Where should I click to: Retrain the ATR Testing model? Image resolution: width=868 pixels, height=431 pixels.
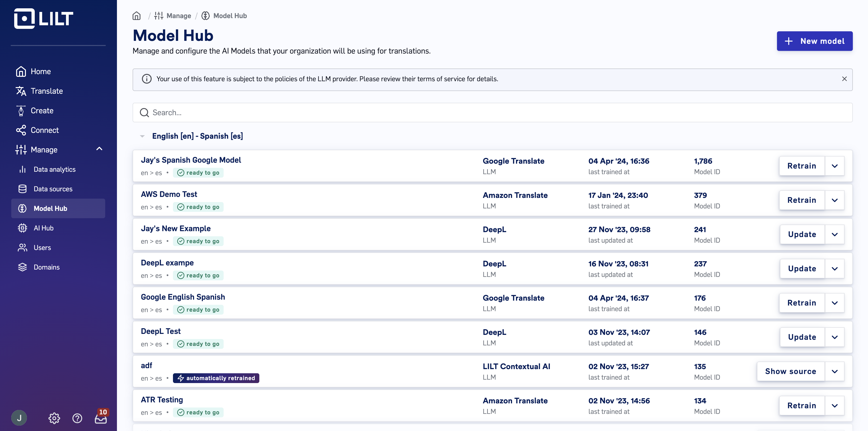click(802, 406)
